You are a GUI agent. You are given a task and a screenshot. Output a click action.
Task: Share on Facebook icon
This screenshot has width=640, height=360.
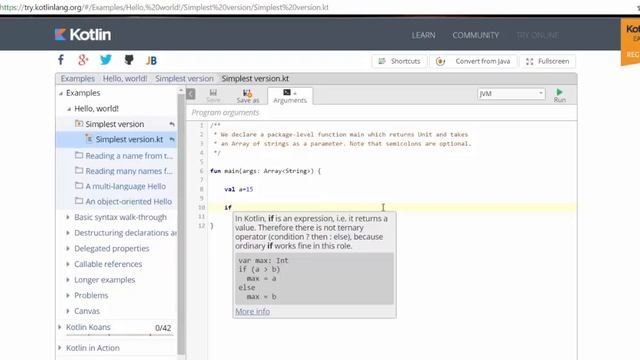pyautogui.click(x=61, y=60)
